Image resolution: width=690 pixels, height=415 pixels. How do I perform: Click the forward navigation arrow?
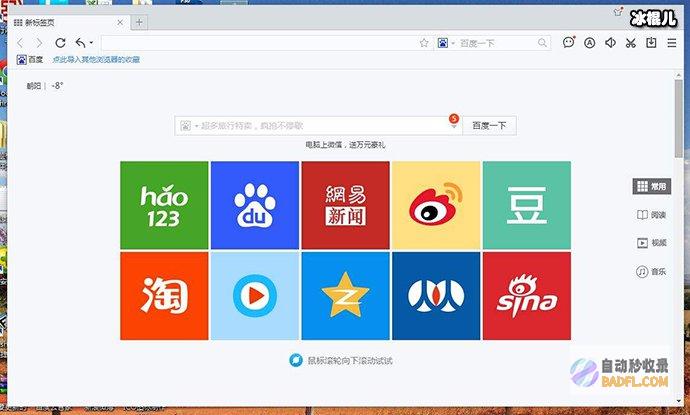(39, 43)
